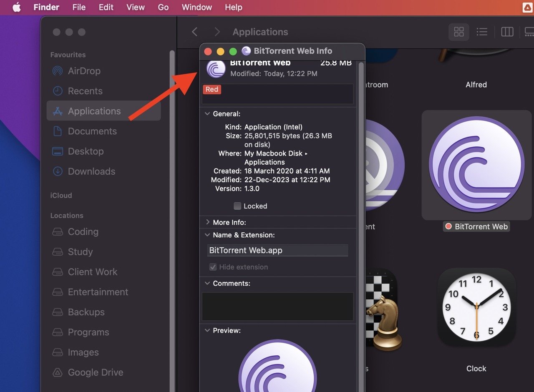The image size is (534, 392).
Task: Click the Red tag token
Action: click(x=212, y=89)
